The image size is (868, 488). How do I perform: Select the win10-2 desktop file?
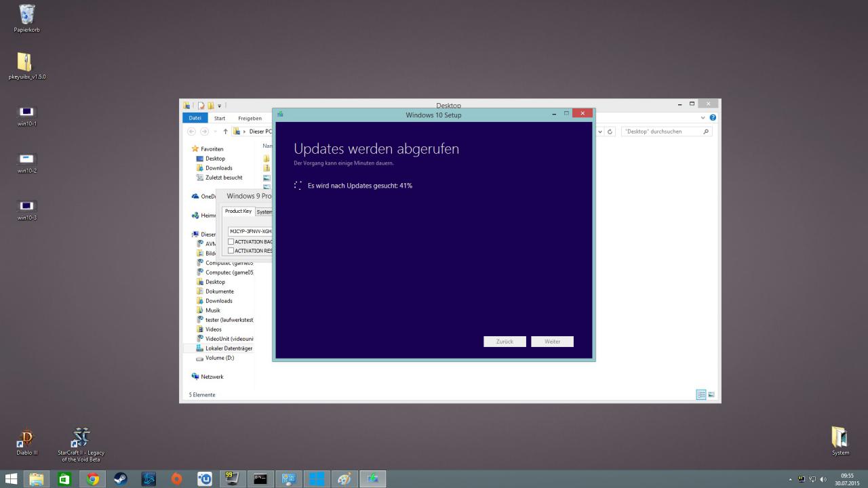(26, 163)
